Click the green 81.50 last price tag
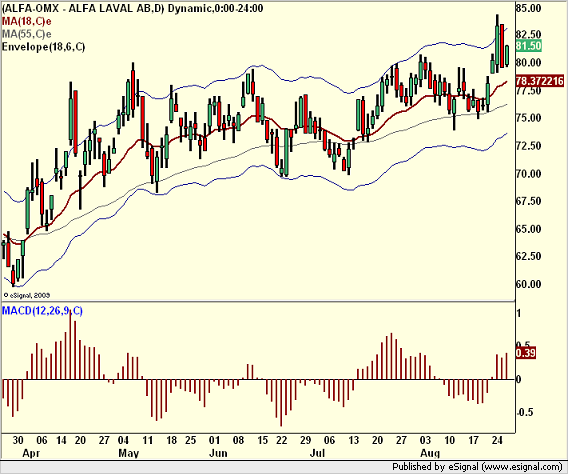 529,46
